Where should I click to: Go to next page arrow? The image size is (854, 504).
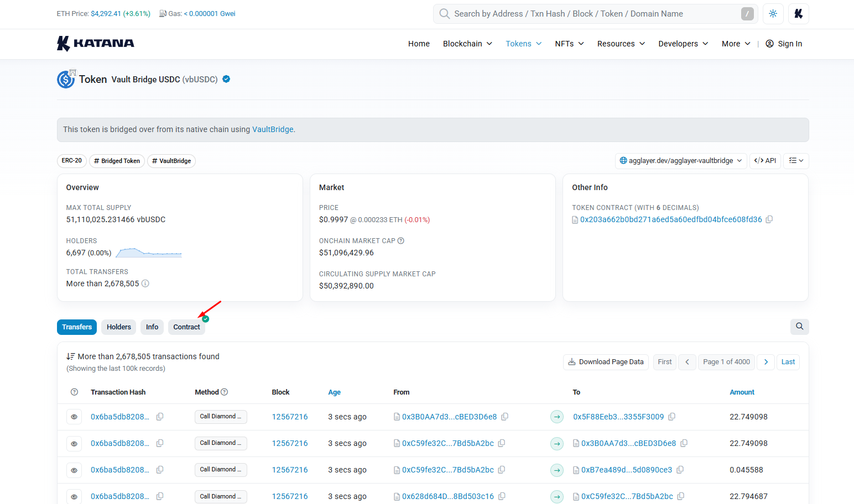[766, 362]
